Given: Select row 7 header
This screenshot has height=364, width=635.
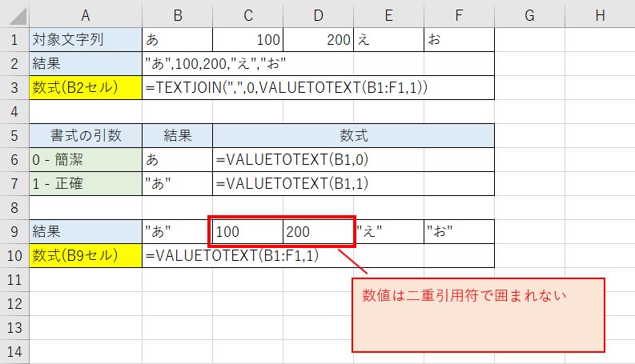Looking at the screenshot, I should 14,184.
